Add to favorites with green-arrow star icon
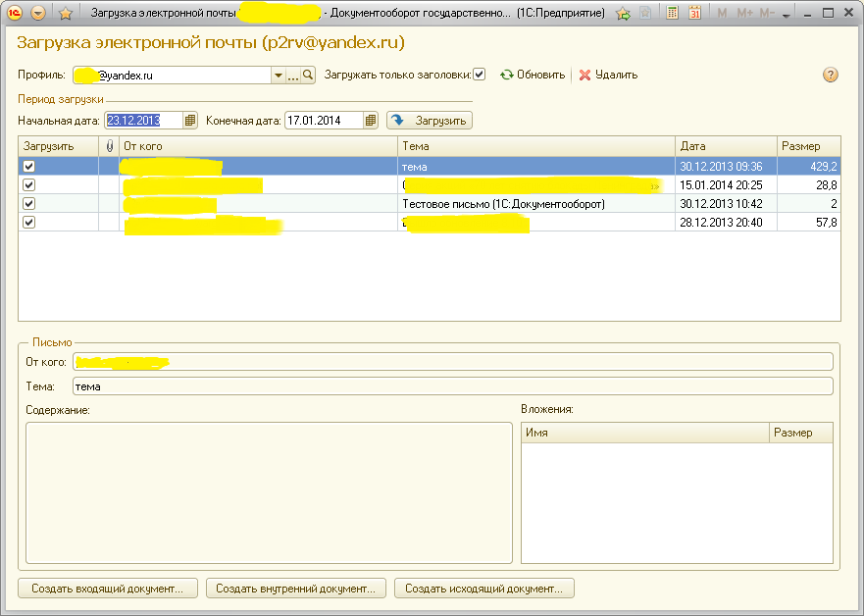Viewport: 864px width, 616px height. coord(623,13)
